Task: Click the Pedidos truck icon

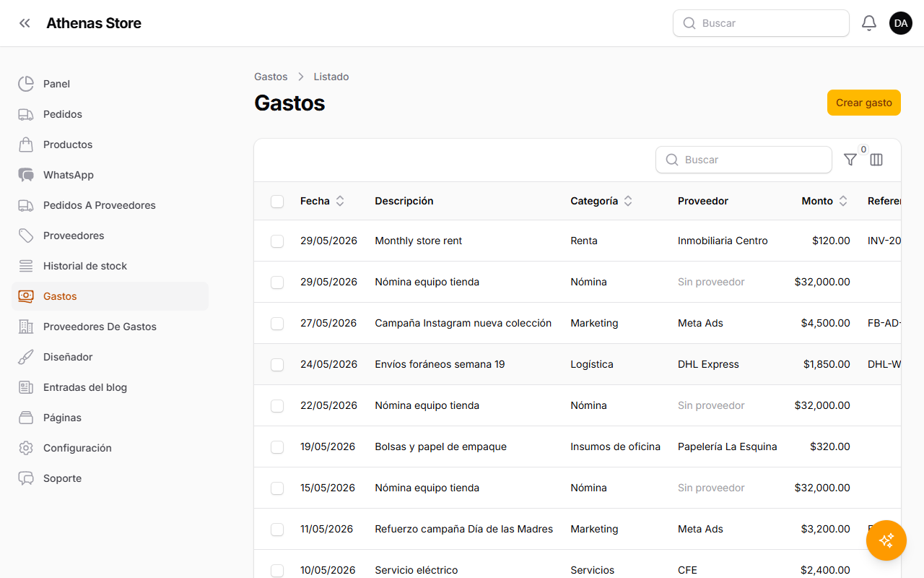Action: (x=26, y=114)
